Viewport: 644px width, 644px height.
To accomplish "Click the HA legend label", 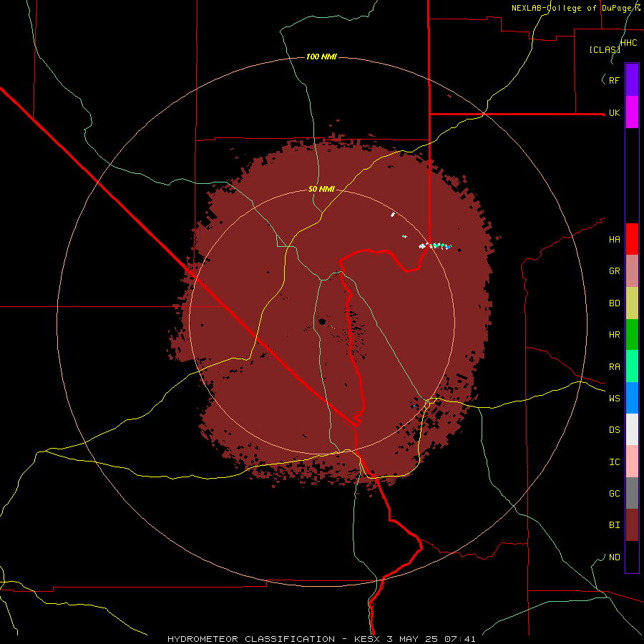I will coord(614,239).
